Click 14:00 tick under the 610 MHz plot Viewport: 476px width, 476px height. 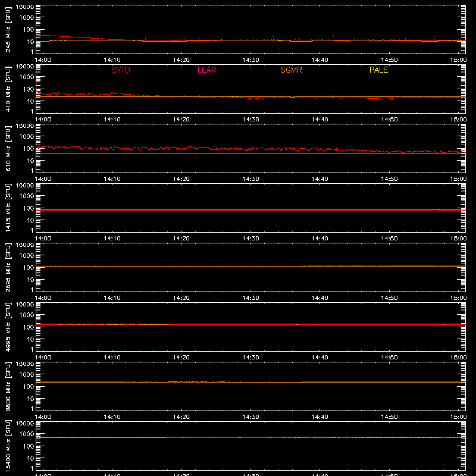43,179
